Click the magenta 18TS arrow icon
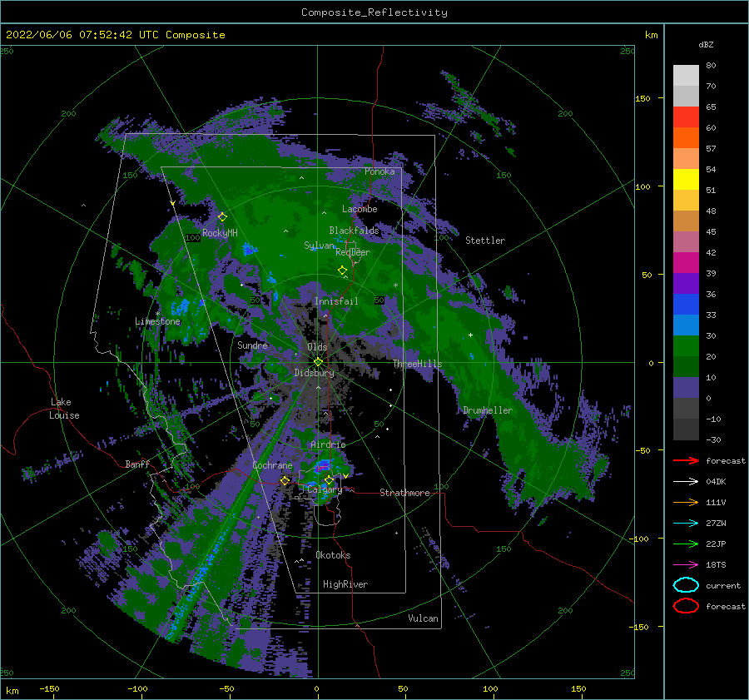Viewport: 749px width, 700px height. tap(686, 565)
